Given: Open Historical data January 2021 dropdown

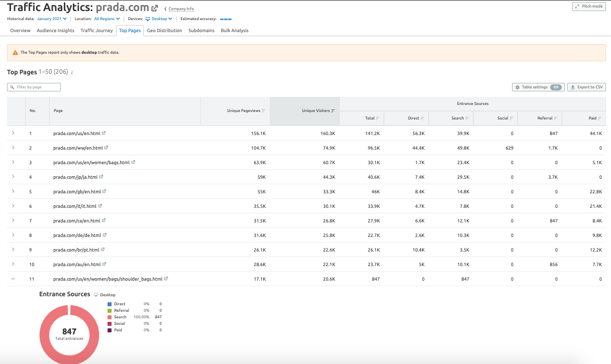Looking at the screenshot, I should pyautogui.click(x=51, y=19).
